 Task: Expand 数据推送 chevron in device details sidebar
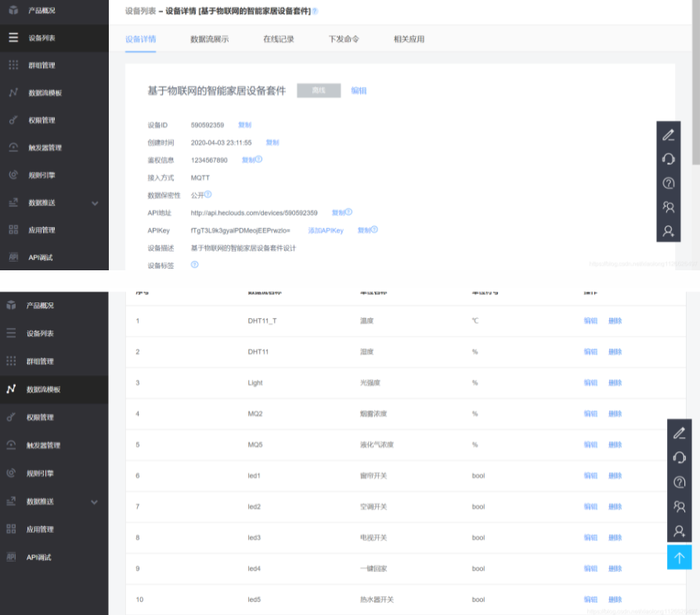tap(95, 203)
